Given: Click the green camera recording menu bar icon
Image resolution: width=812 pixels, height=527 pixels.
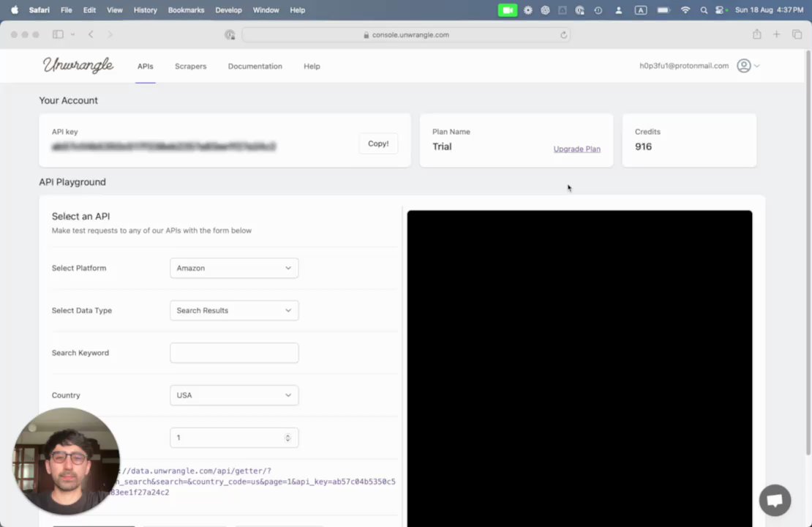Looking at the screenshot, I should click(x=508, y=10).
